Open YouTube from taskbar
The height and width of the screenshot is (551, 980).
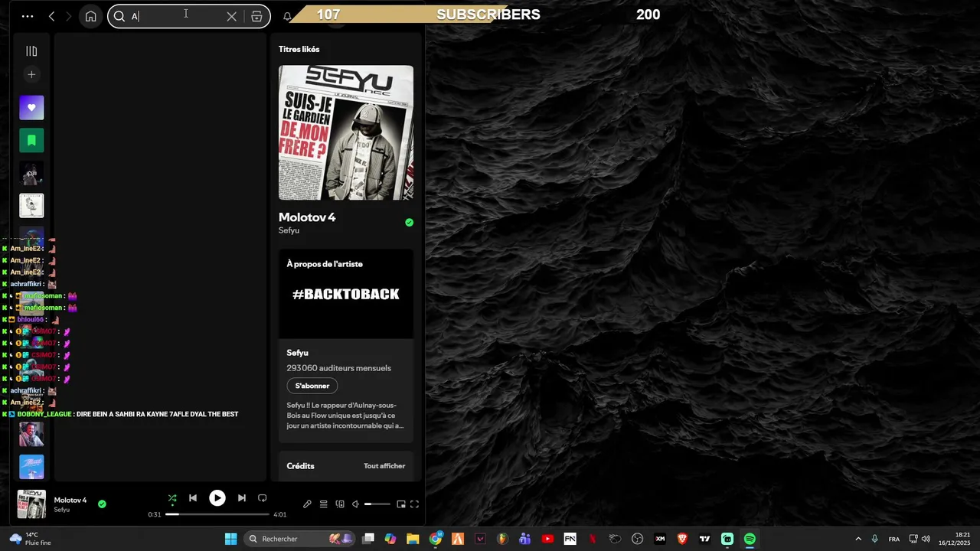click(x=547, y=539)
